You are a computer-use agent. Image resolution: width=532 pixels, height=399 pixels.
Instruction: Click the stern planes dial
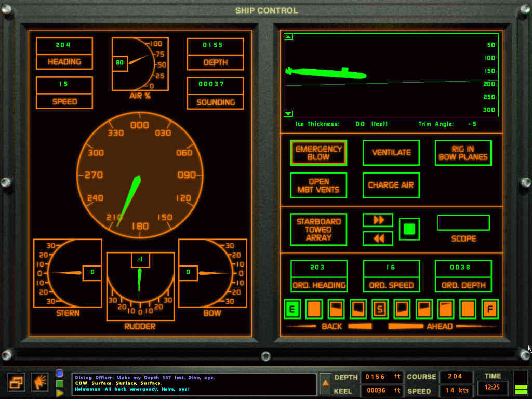pos(68,273)
